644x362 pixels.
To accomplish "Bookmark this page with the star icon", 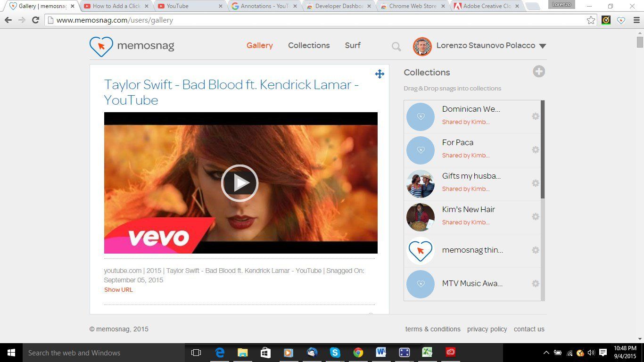I will pyautogui.click(x=591, y=20).
